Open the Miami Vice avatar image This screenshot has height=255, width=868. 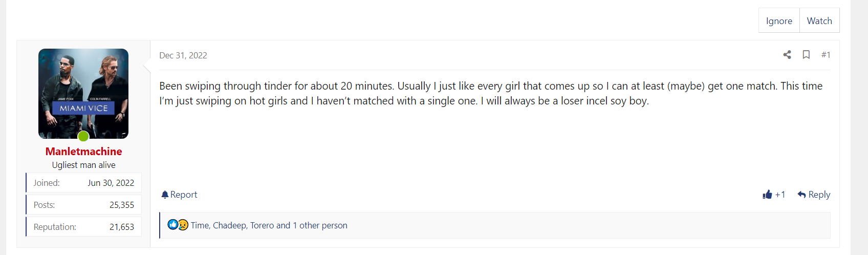click(x=83, y=94)
